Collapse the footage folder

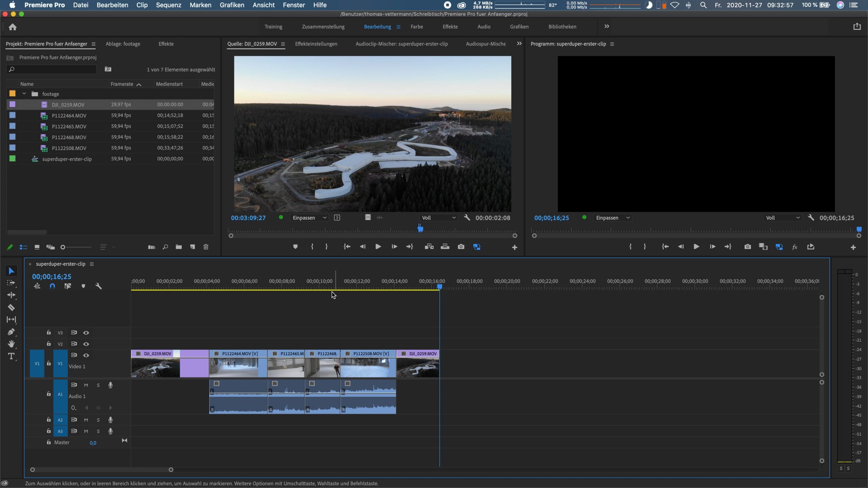(x=24, y=94)
